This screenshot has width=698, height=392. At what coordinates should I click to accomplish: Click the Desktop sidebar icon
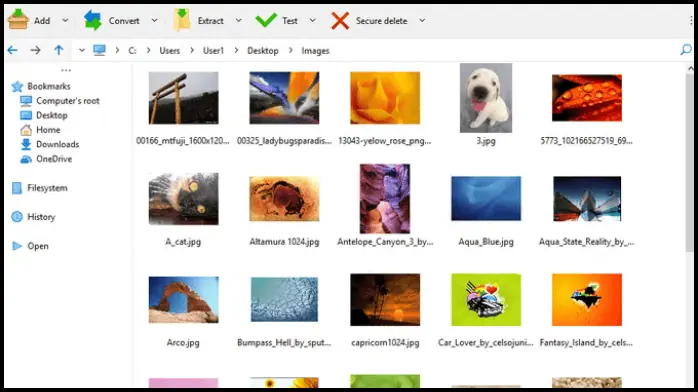point(26,115)
